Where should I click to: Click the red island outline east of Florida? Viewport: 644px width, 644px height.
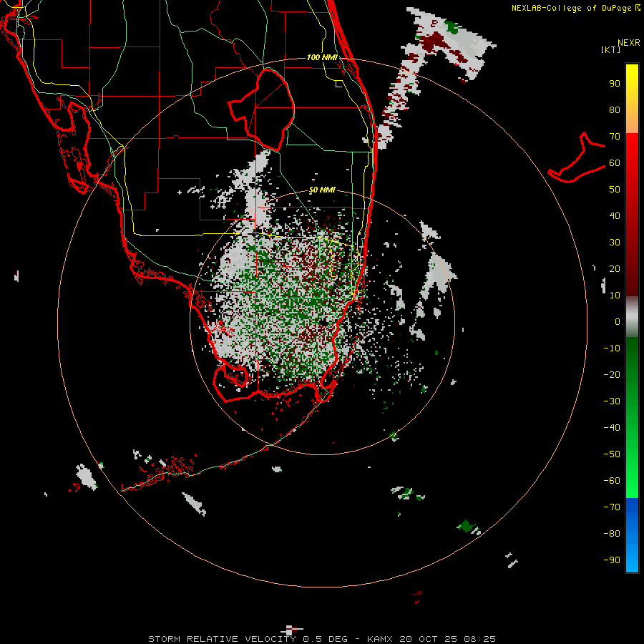tap(577, 158)
